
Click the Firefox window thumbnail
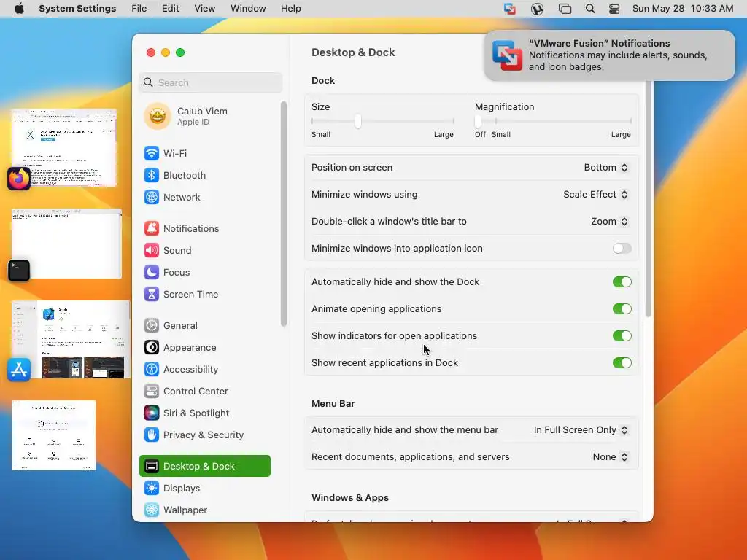pos(64,147)
